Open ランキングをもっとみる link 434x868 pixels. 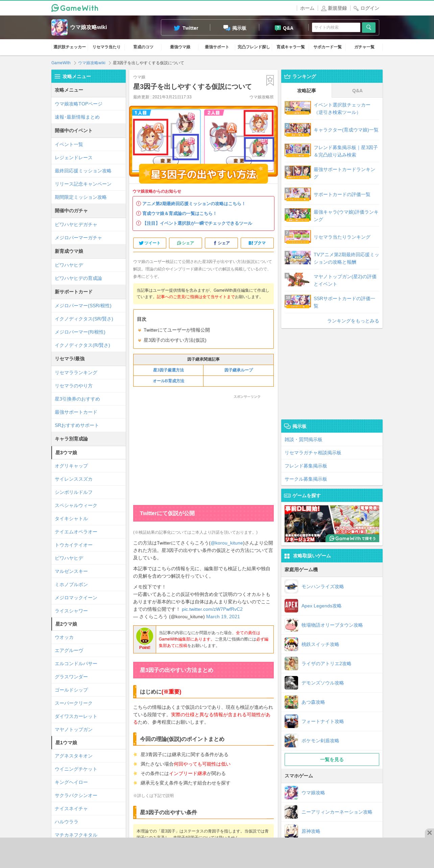tap(353, 321)
